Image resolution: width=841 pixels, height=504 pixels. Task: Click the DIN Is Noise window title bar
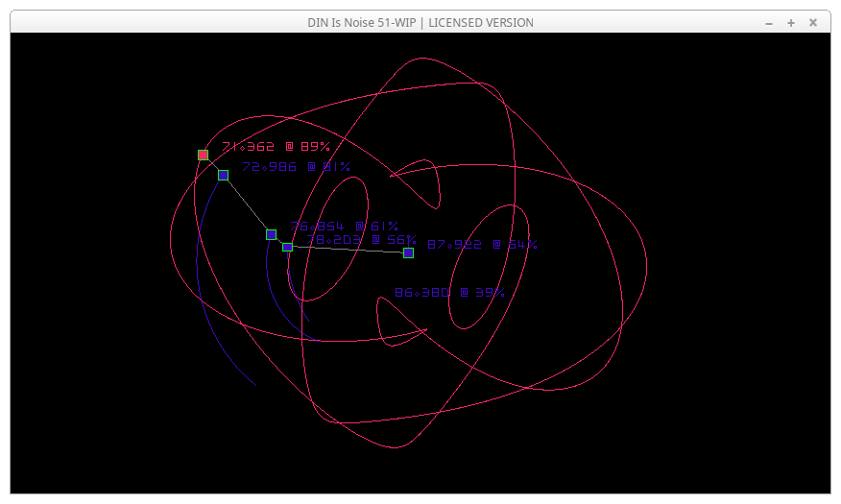420,22
